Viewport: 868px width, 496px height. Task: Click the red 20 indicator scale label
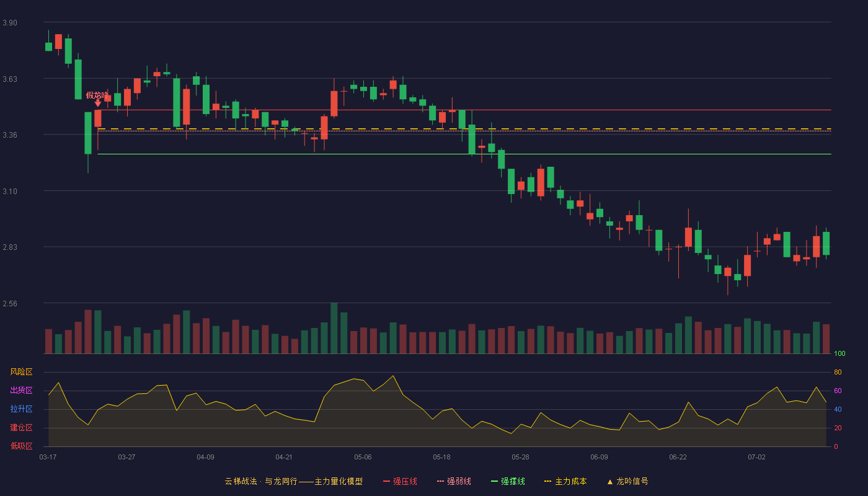click(838, 428)
